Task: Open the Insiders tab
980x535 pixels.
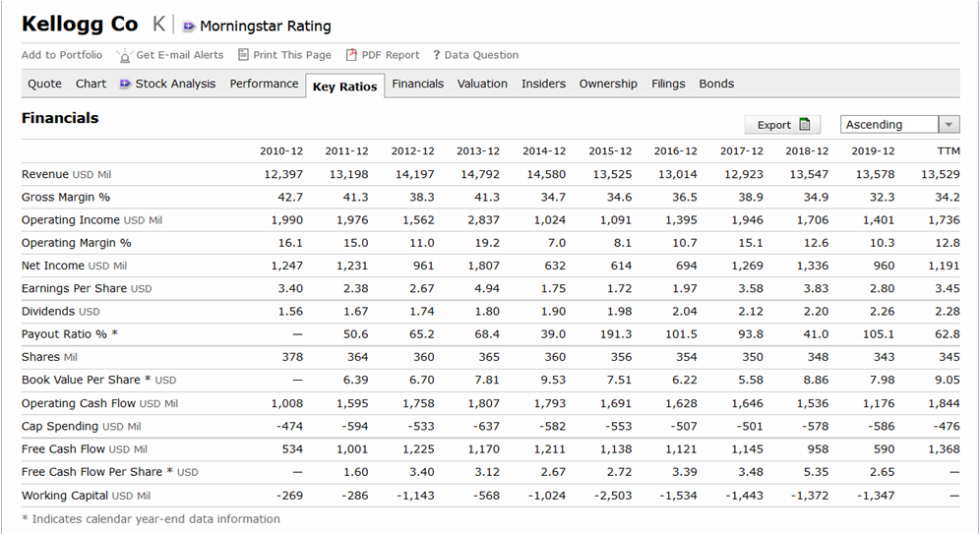Action: (543, 84)
